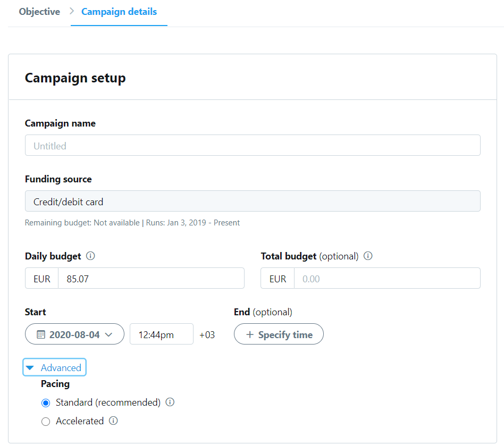This screenshot has height=445, width=504.
Task: Click the Advanced disclosure triangle
Action: 30,367
